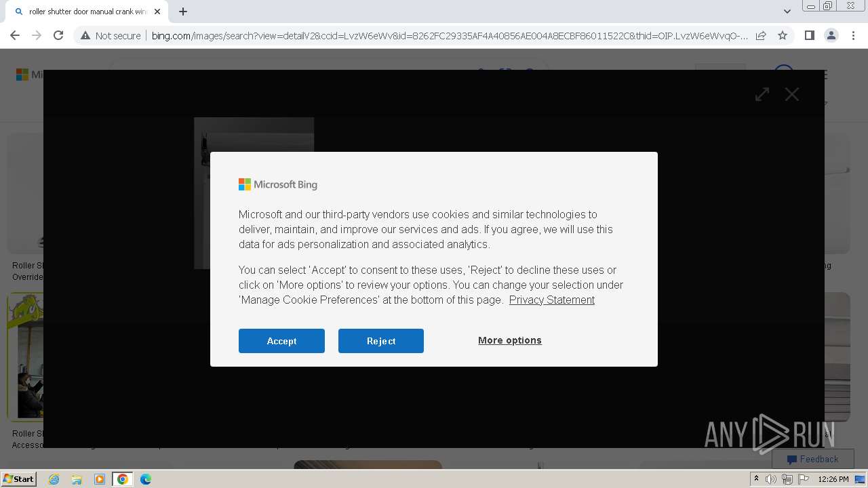Open More options for cookie settings

(510, 340)
